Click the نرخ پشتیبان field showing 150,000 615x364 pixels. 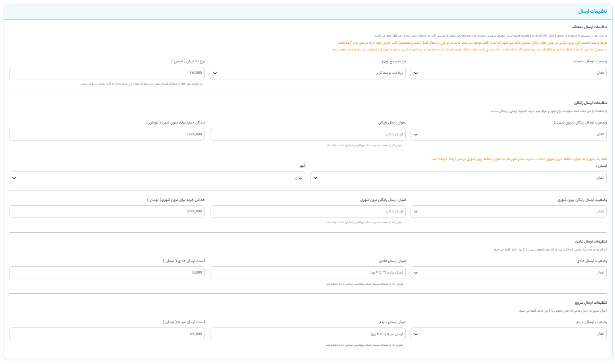(107, 73)
